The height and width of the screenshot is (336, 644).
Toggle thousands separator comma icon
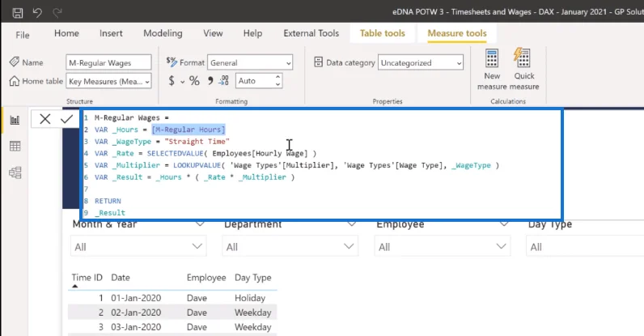pyautogui.click(x=210, y=81)
